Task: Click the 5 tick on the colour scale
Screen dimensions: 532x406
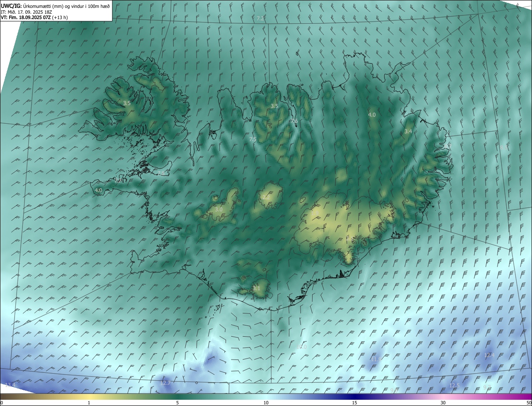Action: coord(177,403)
